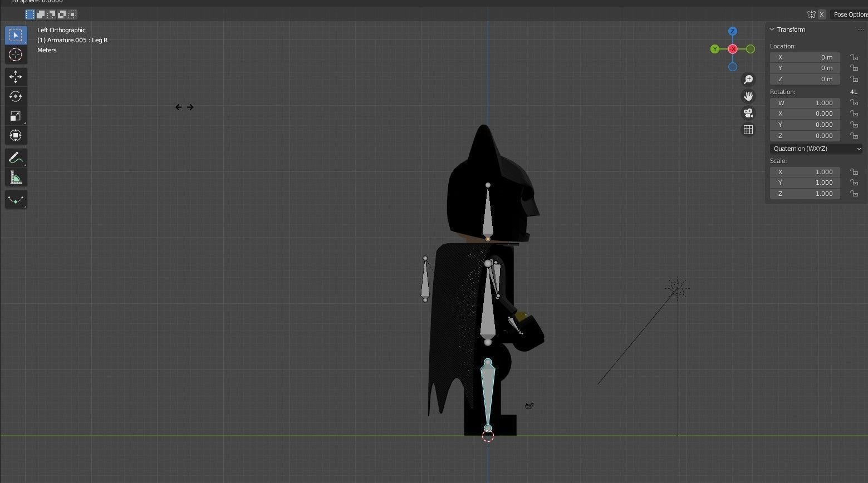Toggle 4L rotation lock mode
Image resolution: width=868 pixels, height=483 pixels.
pyautogui.click(x=854, y=92)
